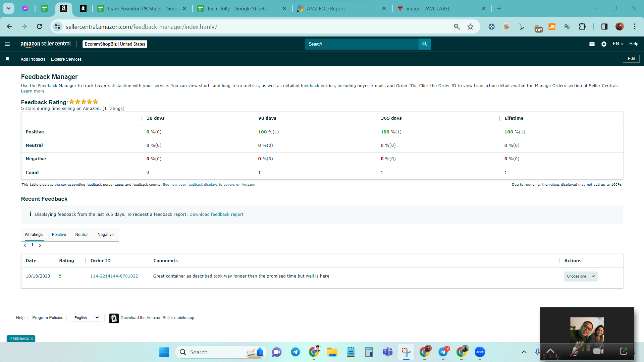Open the how feedback displays to buyers link
The height and width of the screenshot is (362, 644).
[x=209, y=185]
